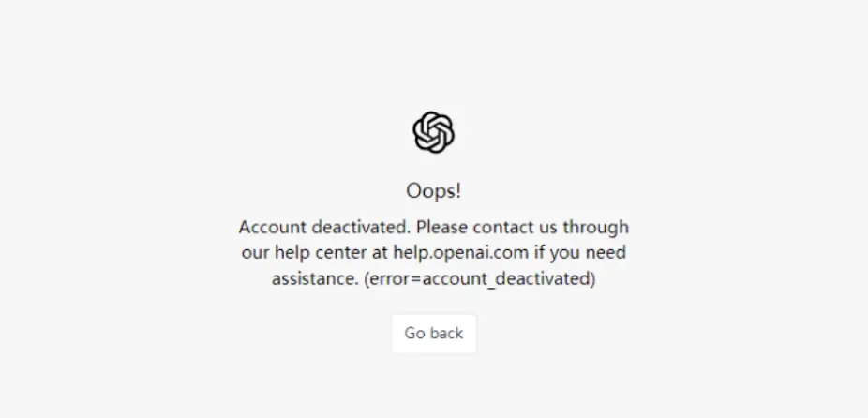Click the word 'need' ending the second line
The image size is (868, 418).
click(x=606, y=252)
